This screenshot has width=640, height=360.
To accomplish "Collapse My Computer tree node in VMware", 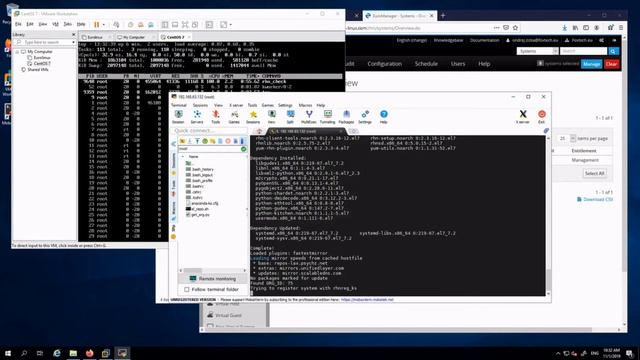I will [17, 52].
